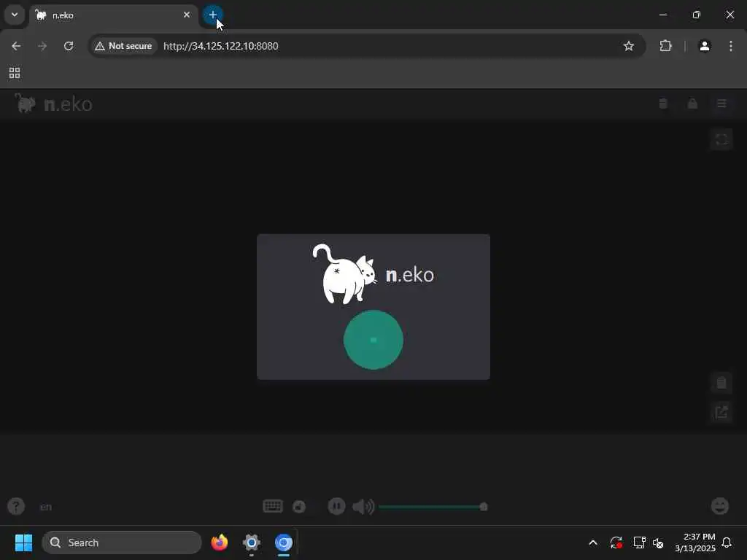The width and height of the screenshot is (747, 560).
Task: Pause the neko video stream
Action: (336, 506)
